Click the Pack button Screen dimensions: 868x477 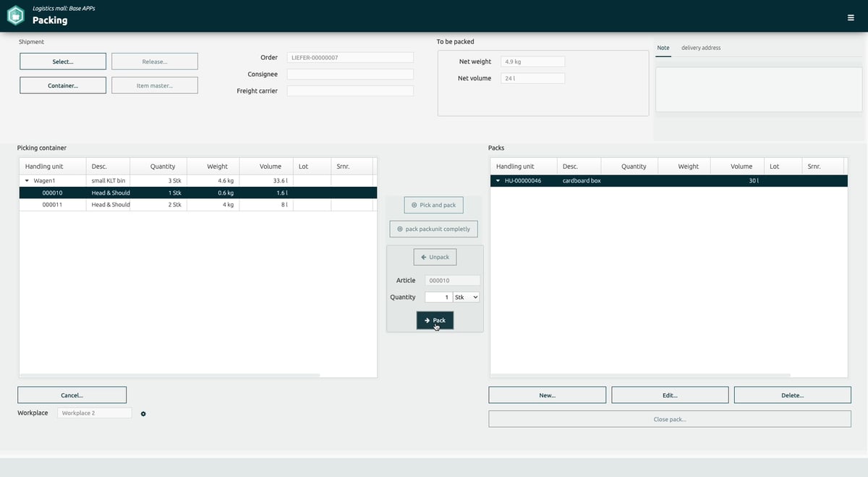point(435,320)
